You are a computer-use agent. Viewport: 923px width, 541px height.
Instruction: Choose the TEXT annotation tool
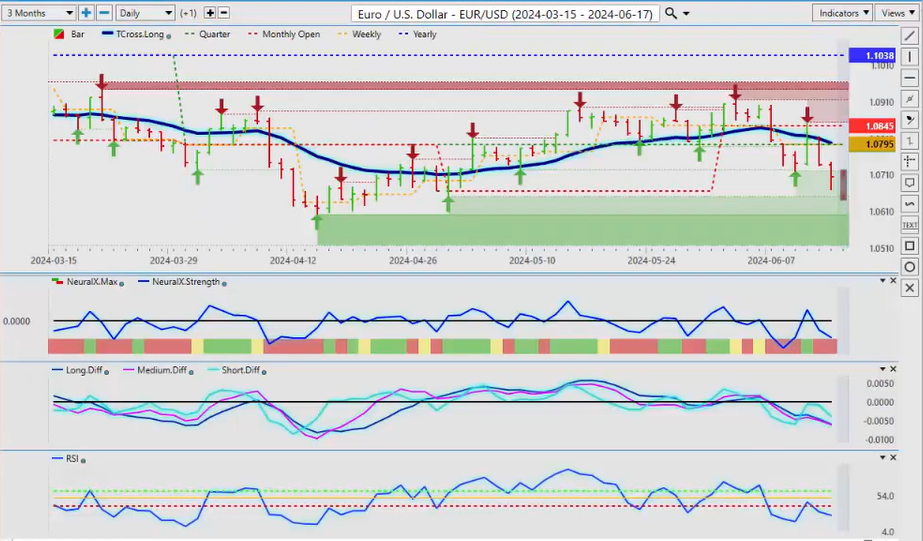tap(909, 225)
